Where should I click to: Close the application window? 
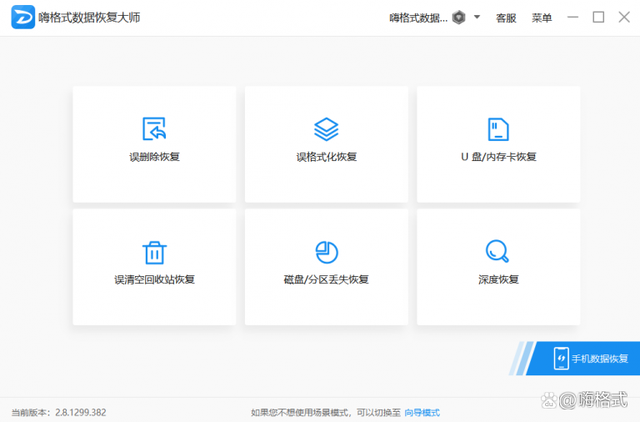[624, 17]
